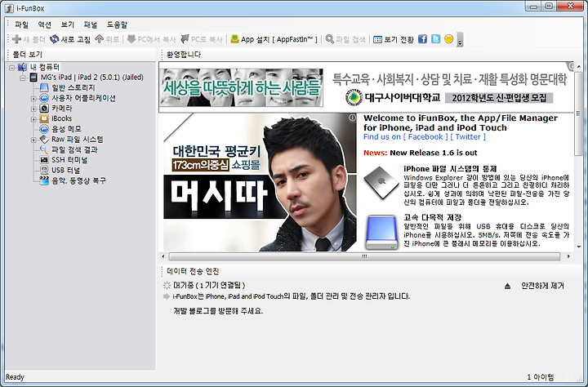Click 안전하게 제거 safely remove button
The width and height of the screenshot is (588, 387).
pos(542,286)
